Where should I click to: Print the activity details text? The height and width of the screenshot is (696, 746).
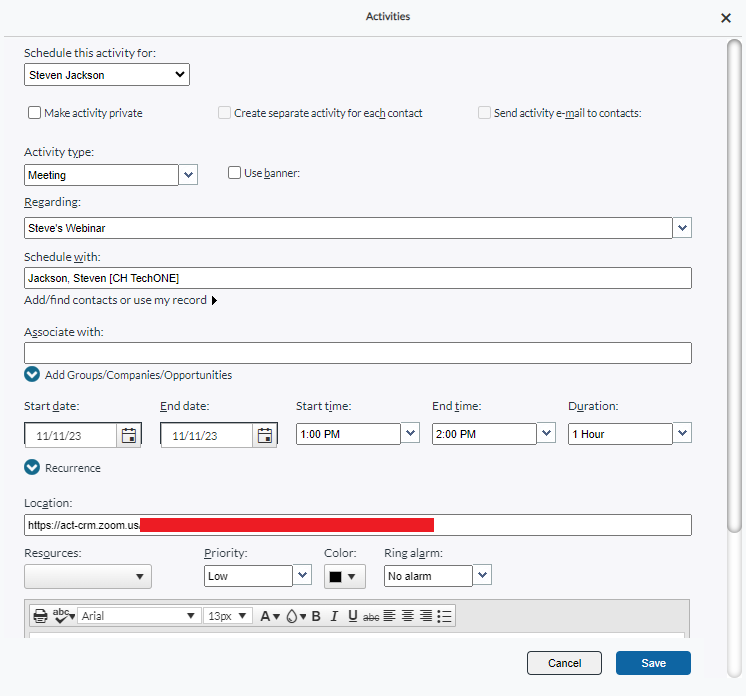40,616
